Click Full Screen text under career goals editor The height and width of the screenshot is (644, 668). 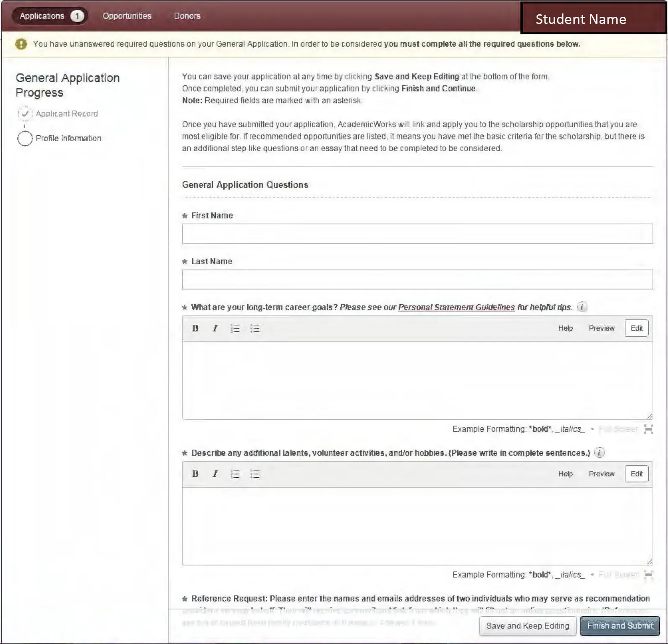tap(618, 429)
